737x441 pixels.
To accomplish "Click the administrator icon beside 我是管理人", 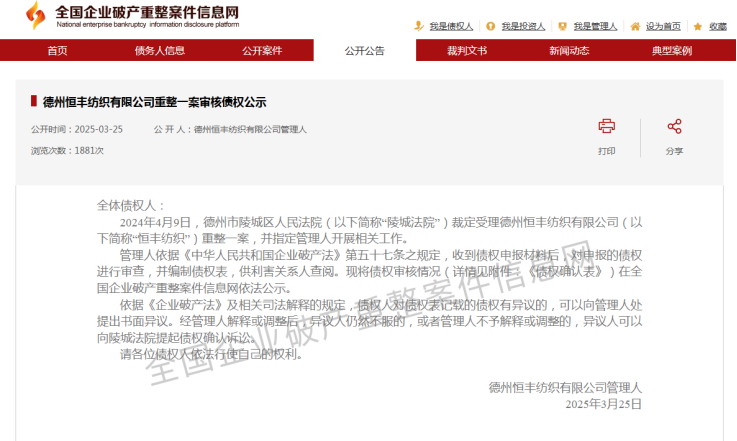I will 563,27.
